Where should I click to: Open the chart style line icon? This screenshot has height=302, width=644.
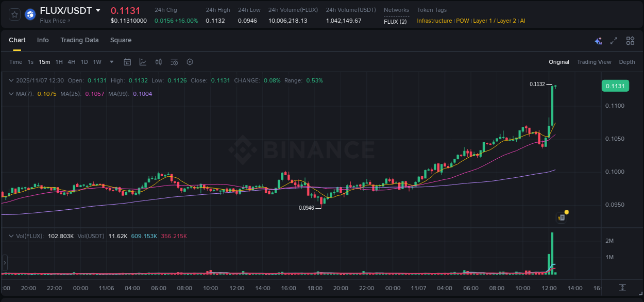(143, 62)
